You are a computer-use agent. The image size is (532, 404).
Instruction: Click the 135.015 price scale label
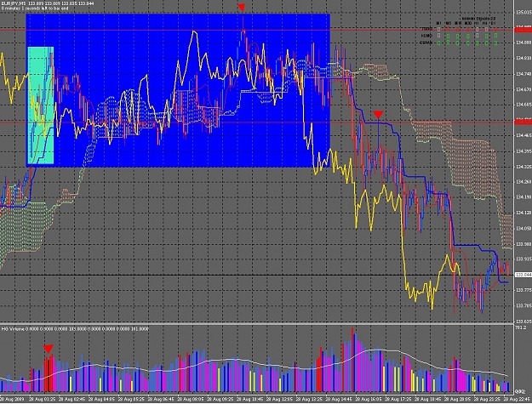coord(523,13)
